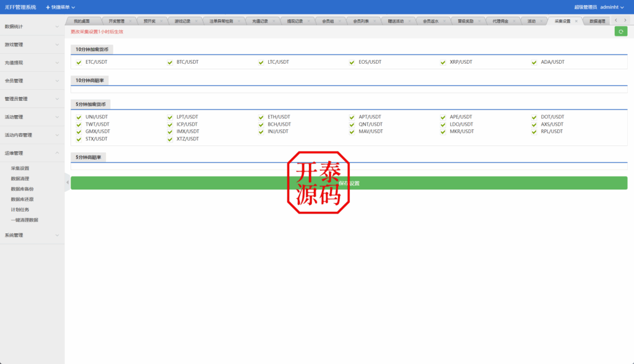Screen dimensions: 634x364
Task: Collapse the sidebar using the left arrow handle
Action: (x=67, y=182)
